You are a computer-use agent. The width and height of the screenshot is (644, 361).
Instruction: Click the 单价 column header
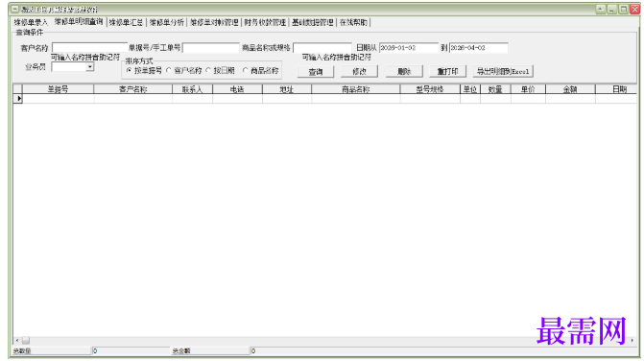(528, 89)
